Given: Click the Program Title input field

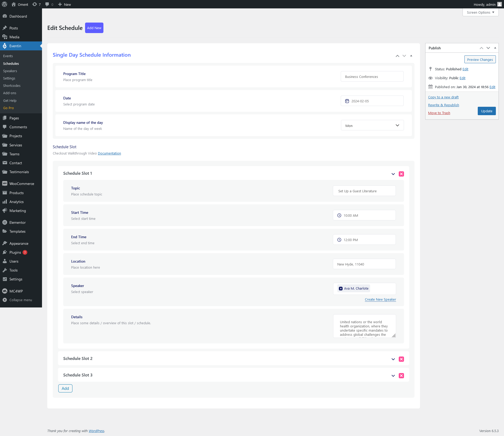Looking at the screenshot, I should 372,77.
